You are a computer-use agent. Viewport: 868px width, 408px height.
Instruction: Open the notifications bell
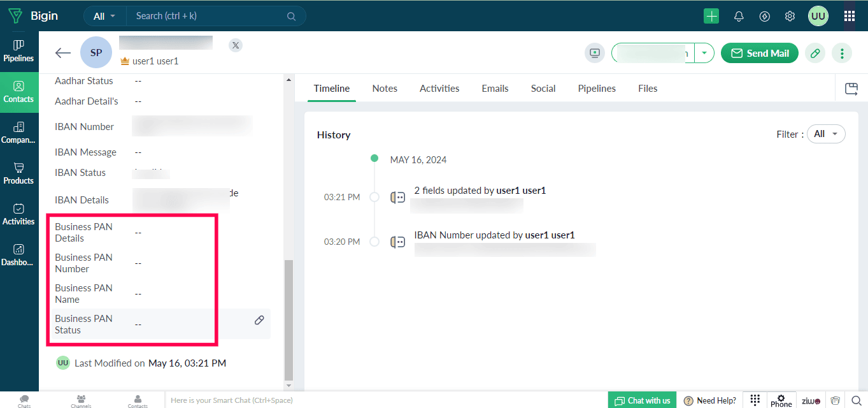point(739,17)
